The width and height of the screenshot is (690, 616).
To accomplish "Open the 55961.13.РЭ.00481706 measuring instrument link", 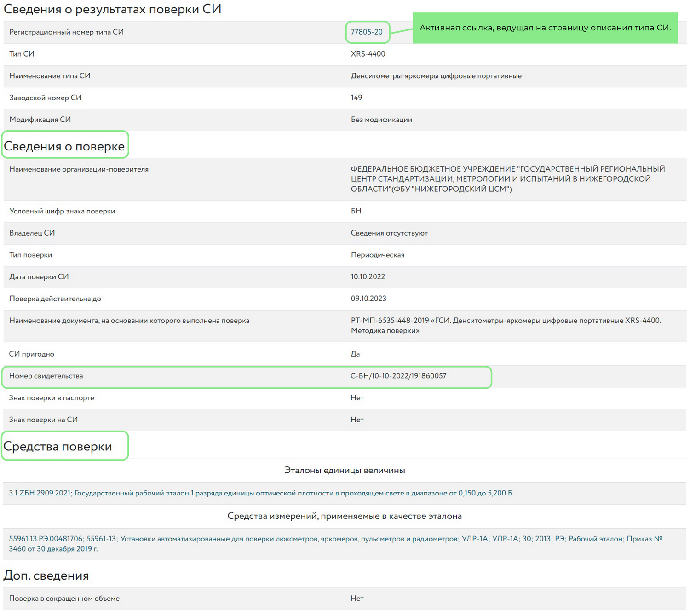I will tap(46, 539).
